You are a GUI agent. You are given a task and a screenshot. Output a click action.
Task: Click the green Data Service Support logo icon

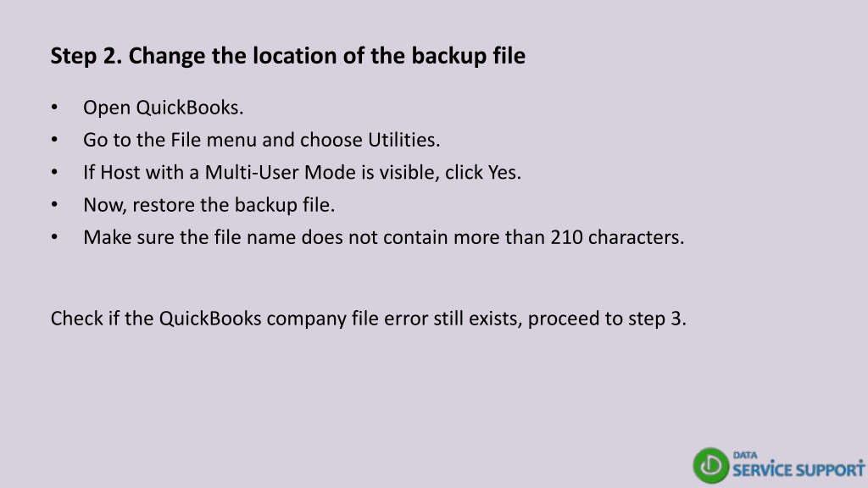click(711, 465)
